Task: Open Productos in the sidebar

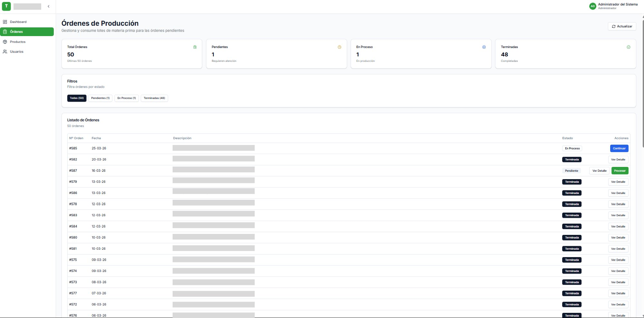Action: [x=18, y=42]
